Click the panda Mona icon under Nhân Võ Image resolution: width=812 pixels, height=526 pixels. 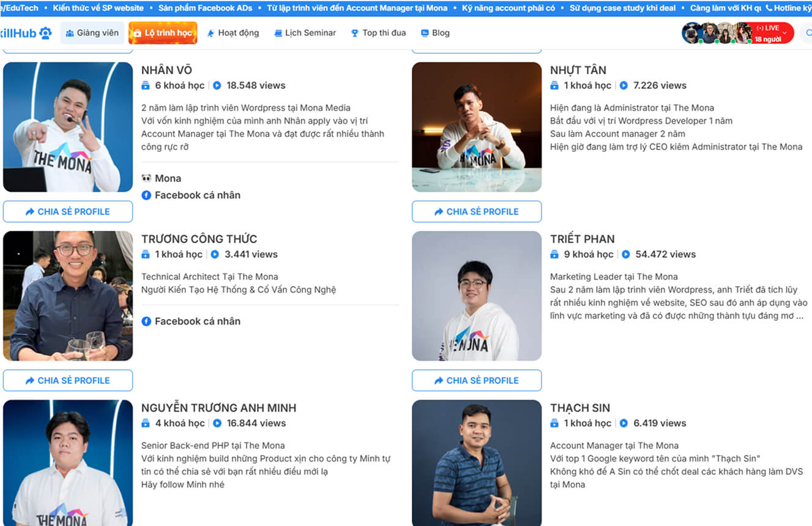pyautogui.click(x=146, y=178)
